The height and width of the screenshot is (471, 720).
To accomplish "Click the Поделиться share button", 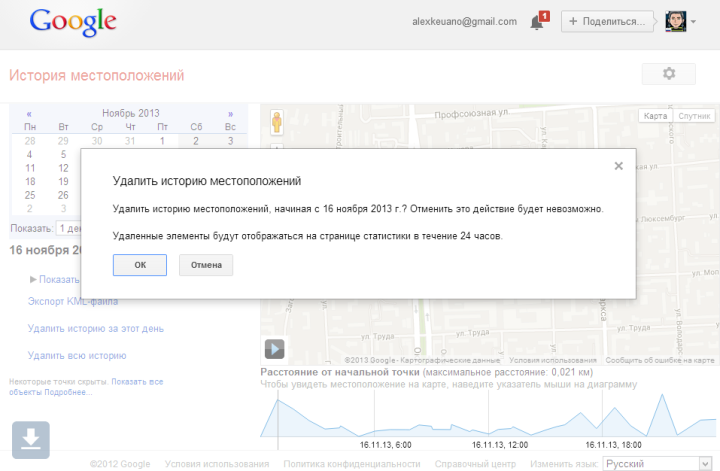I will point(608,22).
